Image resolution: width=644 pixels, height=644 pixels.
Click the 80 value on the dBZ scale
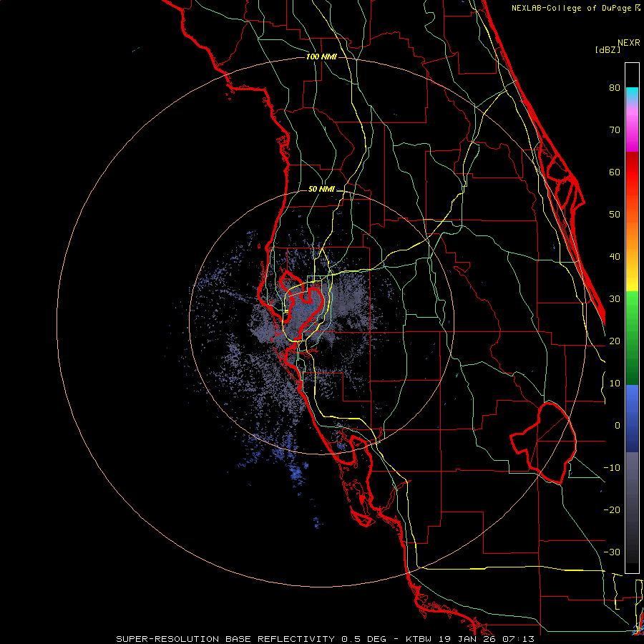(x=615, y=88)
